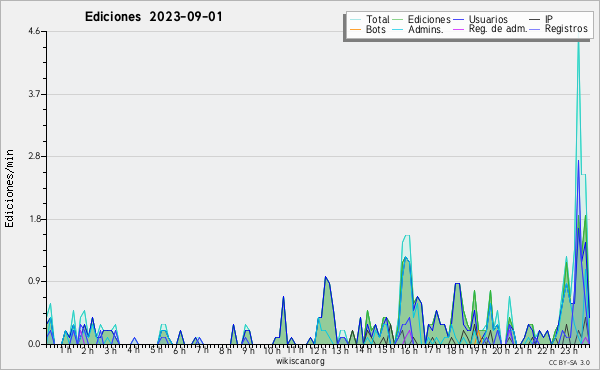This screenshot has width=600, height=370.
Task: Click the '11 h' x-axis label
Action: [x=295, y=350]
